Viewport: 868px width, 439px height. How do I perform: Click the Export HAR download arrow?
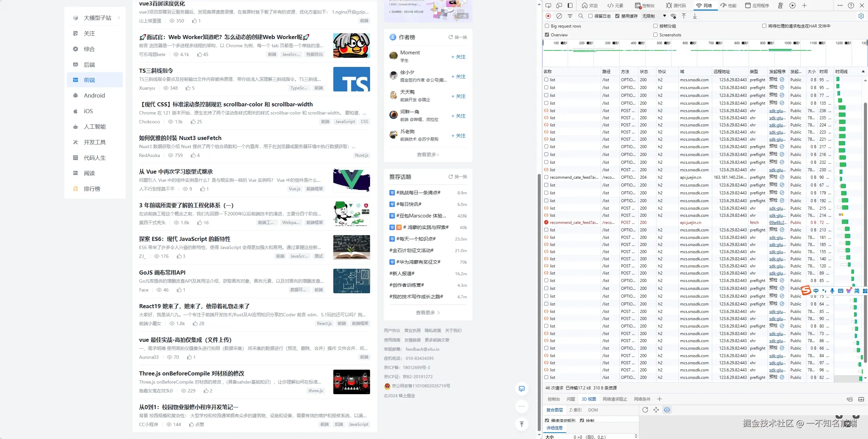(695, 16)
